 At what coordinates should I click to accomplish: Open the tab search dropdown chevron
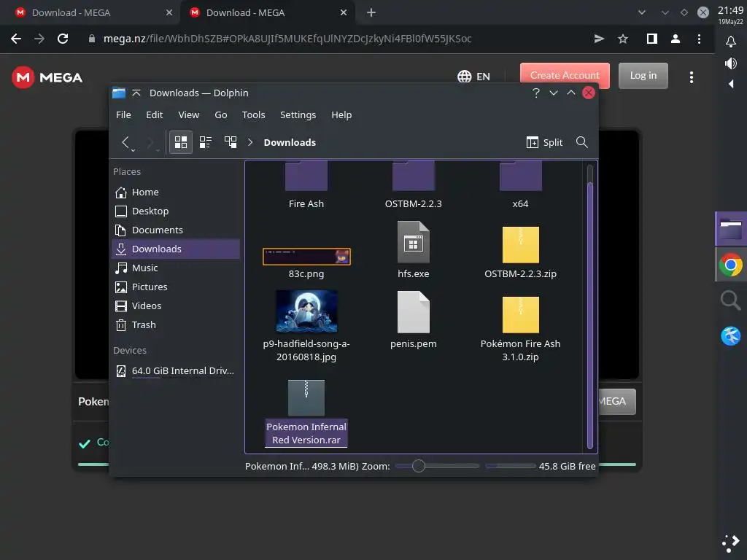point(642,13)
